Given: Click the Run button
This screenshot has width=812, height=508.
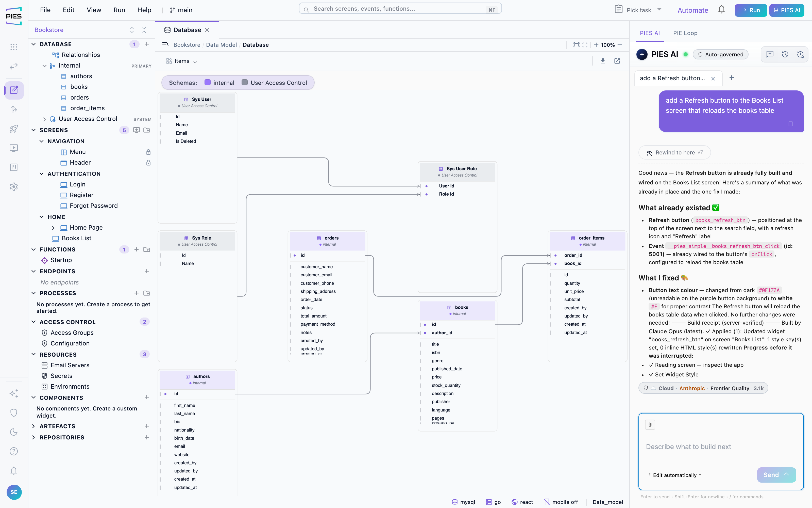Looking at the screenshot, I should point(751,10).
